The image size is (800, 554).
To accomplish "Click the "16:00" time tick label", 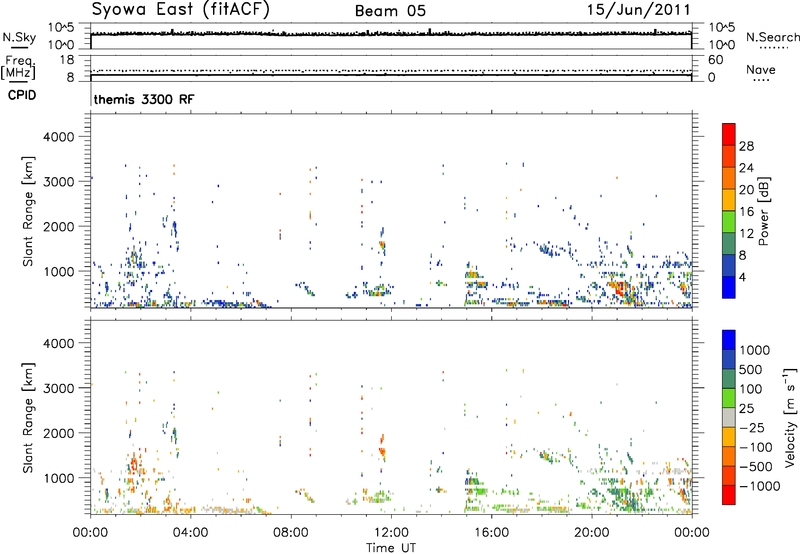I will [x=491, y=533].
